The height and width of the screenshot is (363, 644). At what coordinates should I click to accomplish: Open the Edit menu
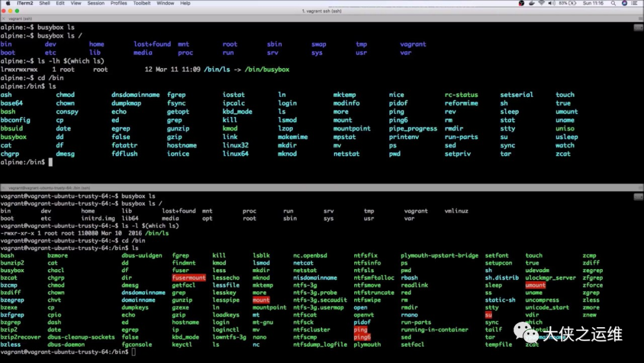60,3
